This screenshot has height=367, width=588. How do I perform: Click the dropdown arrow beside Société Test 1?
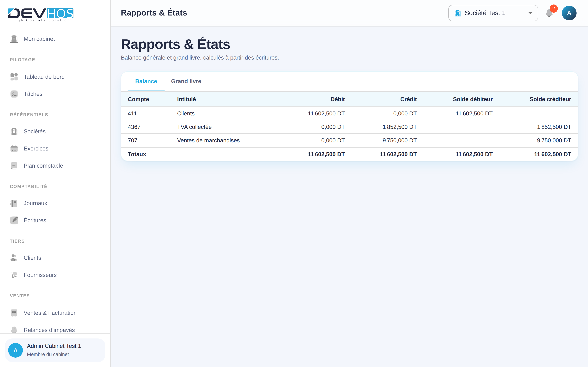530,13
